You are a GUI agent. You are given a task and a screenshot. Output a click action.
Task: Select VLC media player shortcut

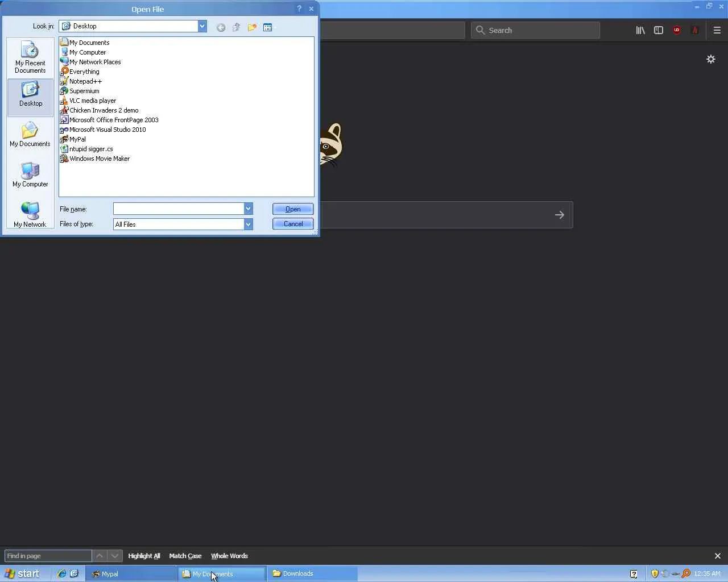tap(88, 101)
